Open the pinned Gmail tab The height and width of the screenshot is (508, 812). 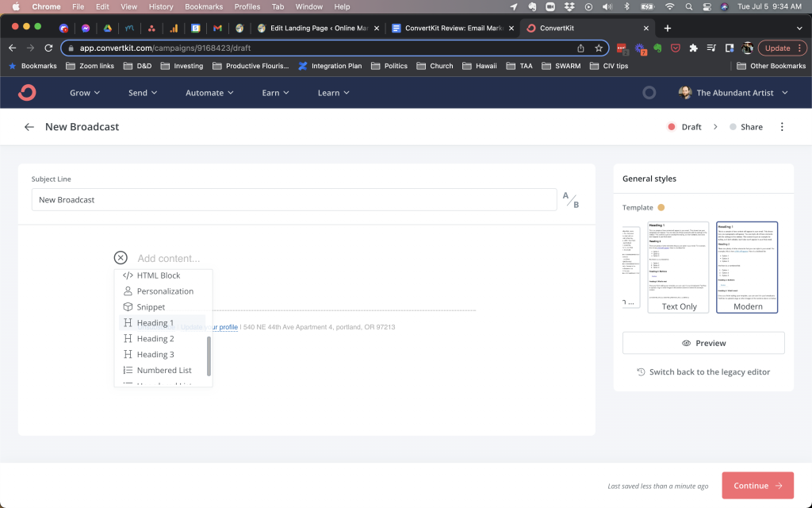coord(217,28)
